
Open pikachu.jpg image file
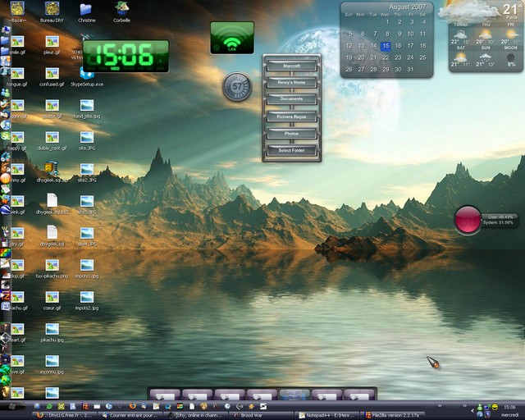(52, 333)
